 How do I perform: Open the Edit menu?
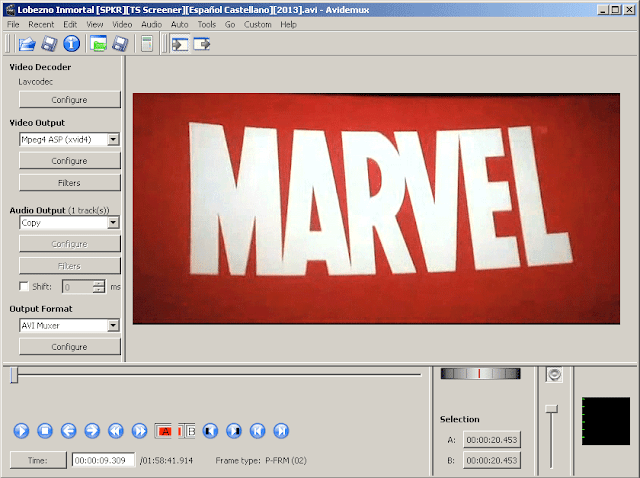point(70,24)
